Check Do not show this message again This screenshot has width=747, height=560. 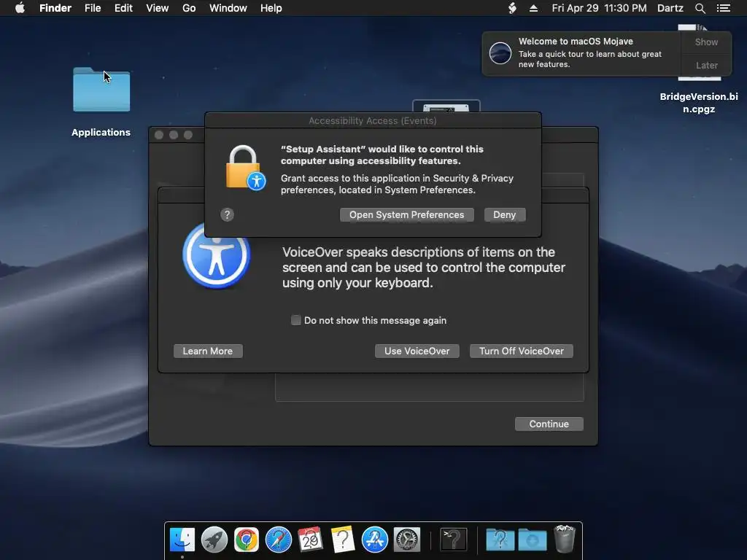(296, 320)
